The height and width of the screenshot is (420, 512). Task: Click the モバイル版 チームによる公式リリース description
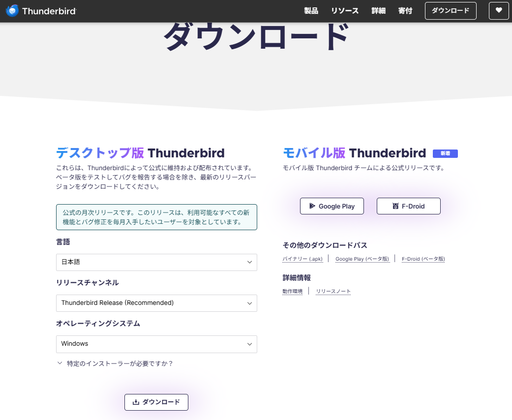(x=363, y=168)
